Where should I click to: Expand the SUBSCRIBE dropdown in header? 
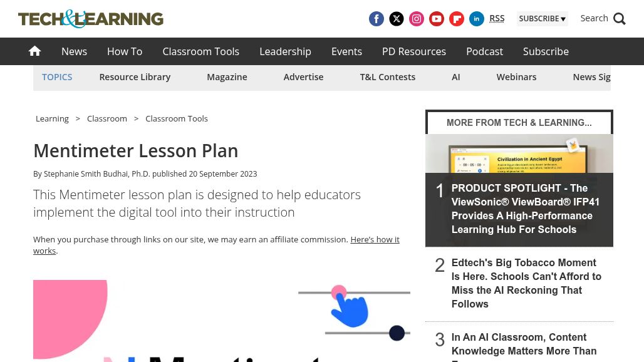(x=542, y=19)
